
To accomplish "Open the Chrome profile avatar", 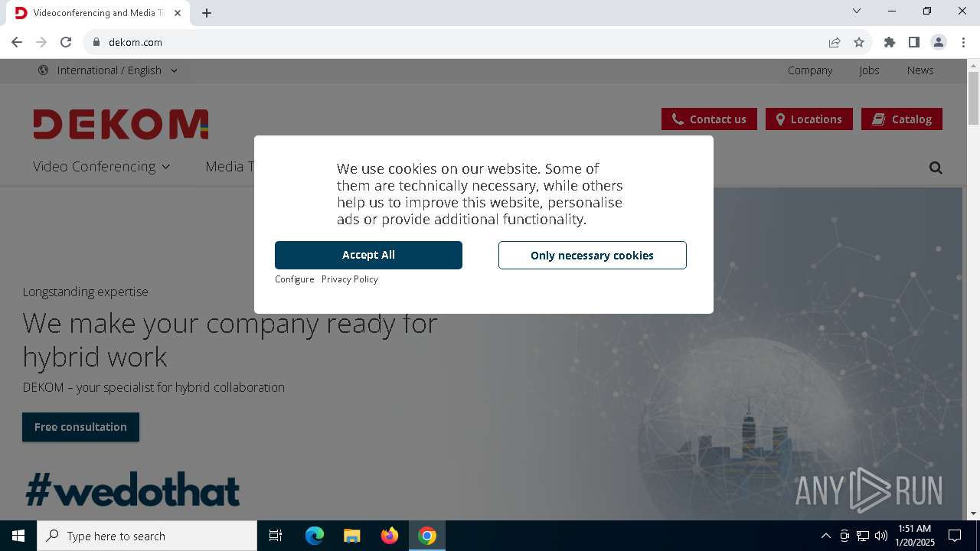I will tap(939, 42).
